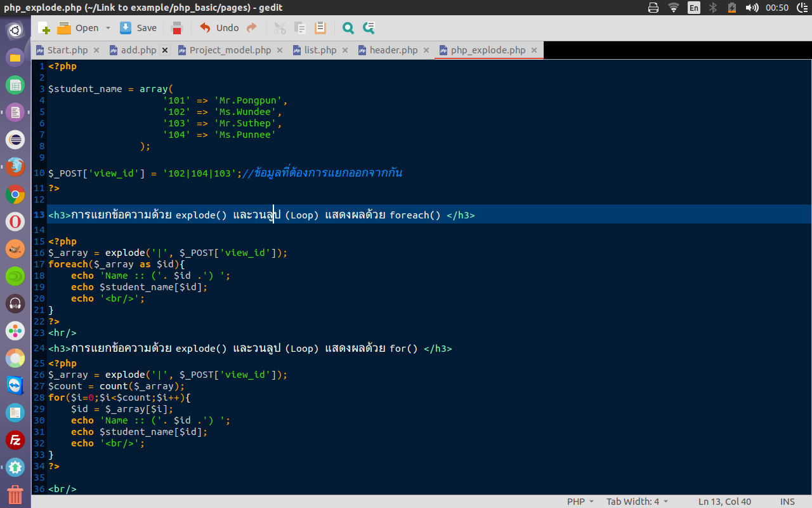Print the current document
Viewport: 812px width, 508px height.
click(176, 27)
